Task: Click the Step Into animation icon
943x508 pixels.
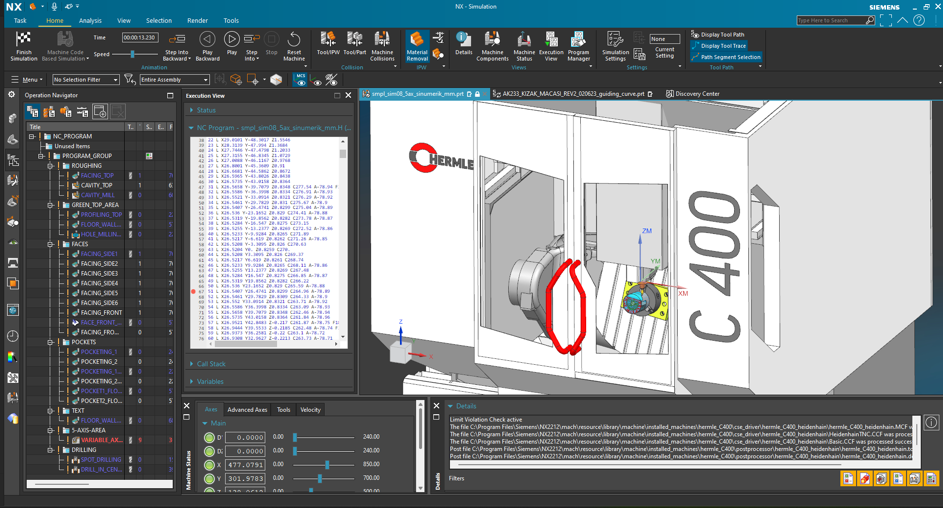Action: point(252,39)
